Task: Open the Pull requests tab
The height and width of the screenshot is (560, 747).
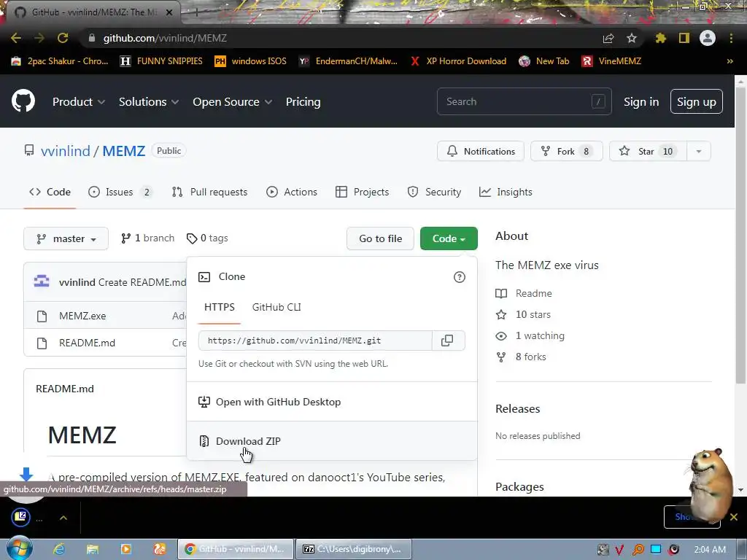Action: (x=209, y=192)
